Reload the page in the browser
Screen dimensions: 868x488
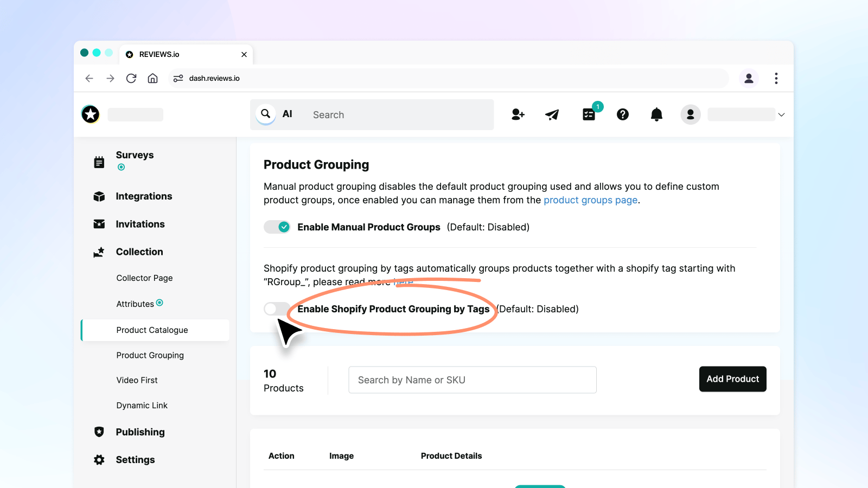[131, 79]
